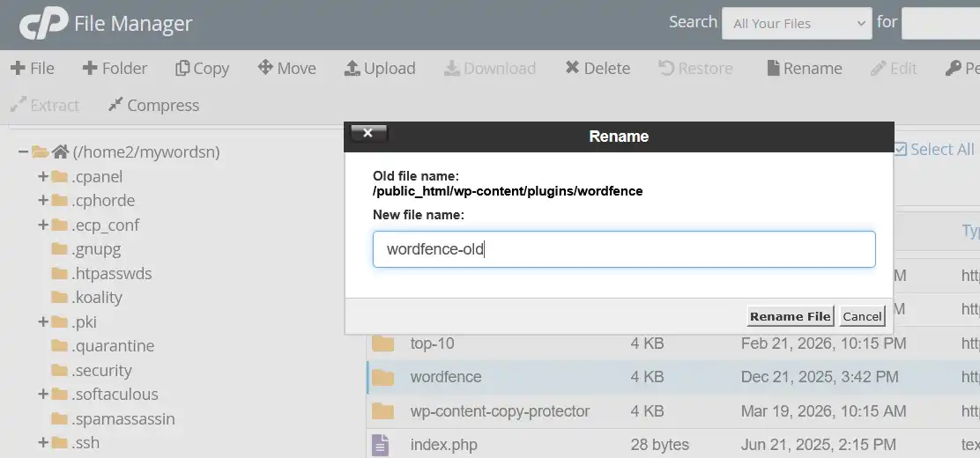Viewport: 980px width, 458px height.
Task: Click the home icon in the tree
Action: pyautogui.click(x=60, y=151)
